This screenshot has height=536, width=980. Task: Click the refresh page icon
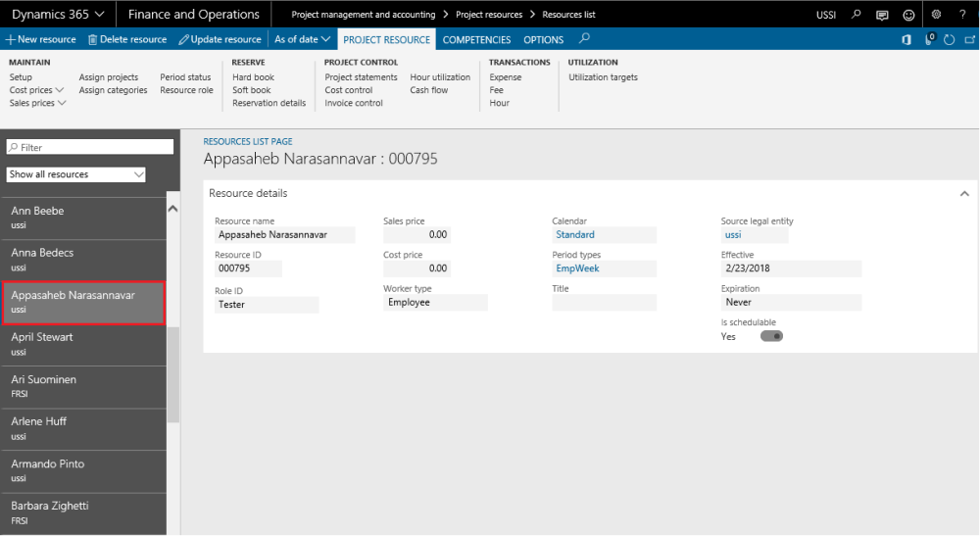(949, 39)
